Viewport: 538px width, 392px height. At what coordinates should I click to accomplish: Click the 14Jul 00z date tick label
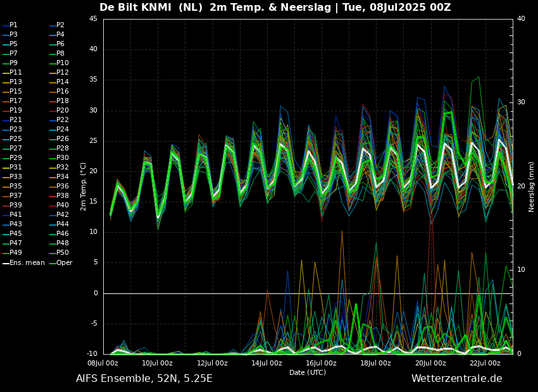[x=266, y=363]
